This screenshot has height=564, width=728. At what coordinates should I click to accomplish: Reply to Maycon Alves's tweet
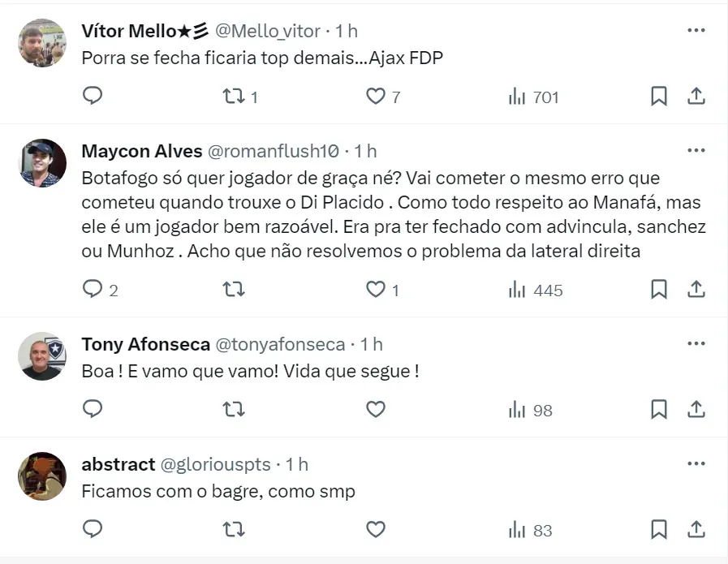click(93, 289)
